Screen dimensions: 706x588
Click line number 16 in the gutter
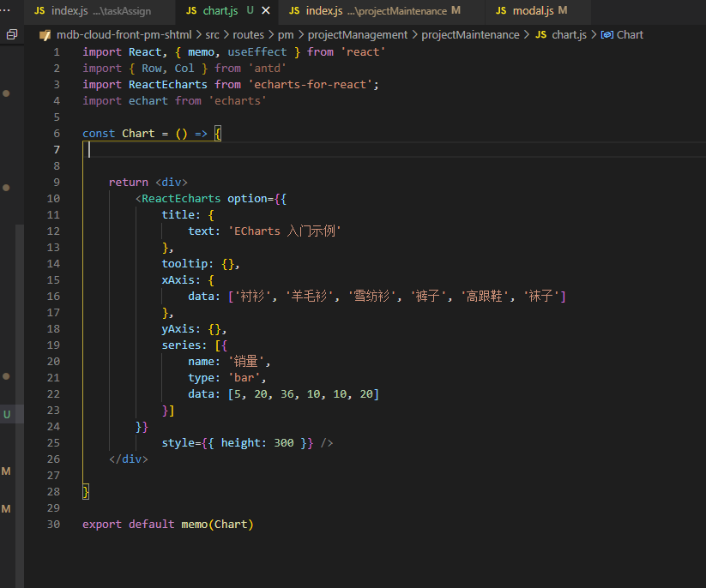[53, 297]
